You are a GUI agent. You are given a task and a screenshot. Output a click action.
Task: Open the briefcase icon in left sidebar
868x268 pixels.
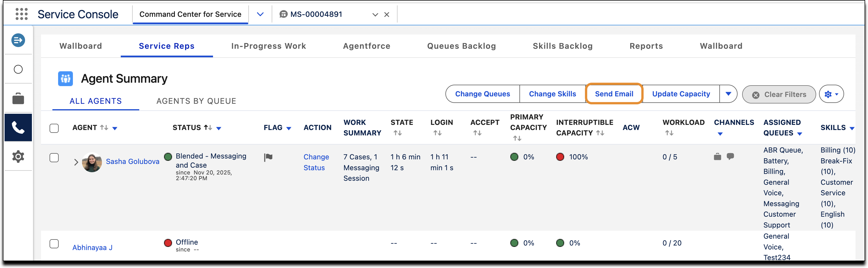pos(18,98)
